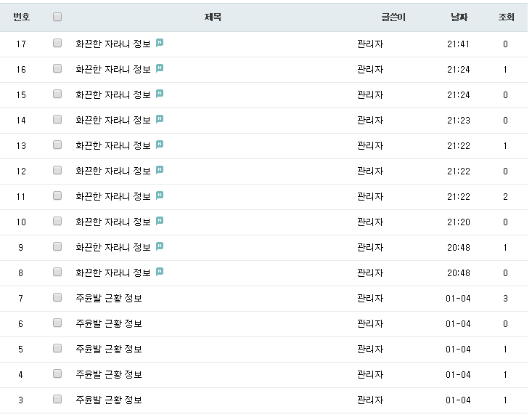Click the new-post icon on post 15
The height and width of the screenshot is (420, 532).
coord(160,94)
